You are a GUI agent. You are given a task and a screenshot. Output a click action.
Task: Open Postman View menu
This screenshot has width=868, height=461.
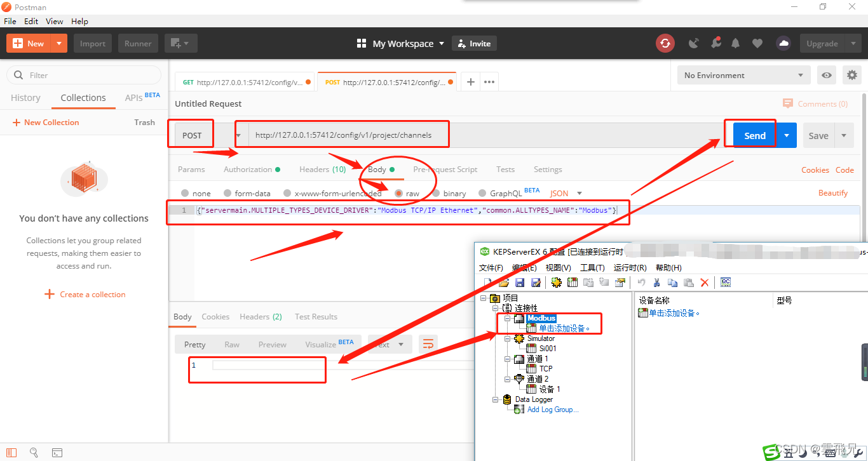[54, 21]
